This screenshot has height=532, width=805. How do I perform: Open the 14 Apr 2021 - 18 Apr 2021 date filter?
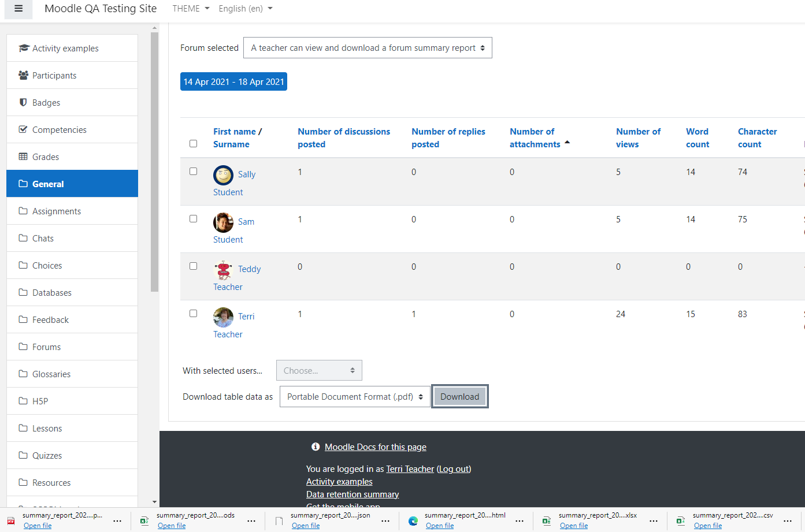[x=233, y=81]
